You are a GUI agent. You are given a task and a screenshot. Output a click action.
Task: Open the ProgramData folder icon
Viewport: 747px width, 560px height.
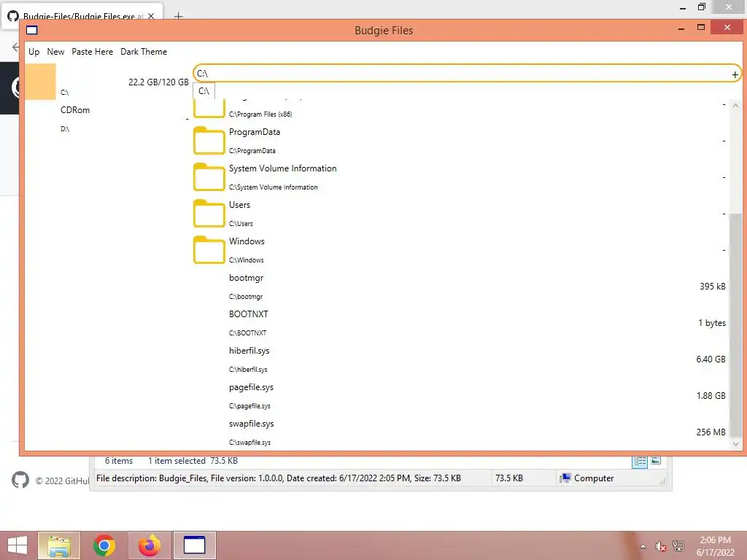[209, 141]
